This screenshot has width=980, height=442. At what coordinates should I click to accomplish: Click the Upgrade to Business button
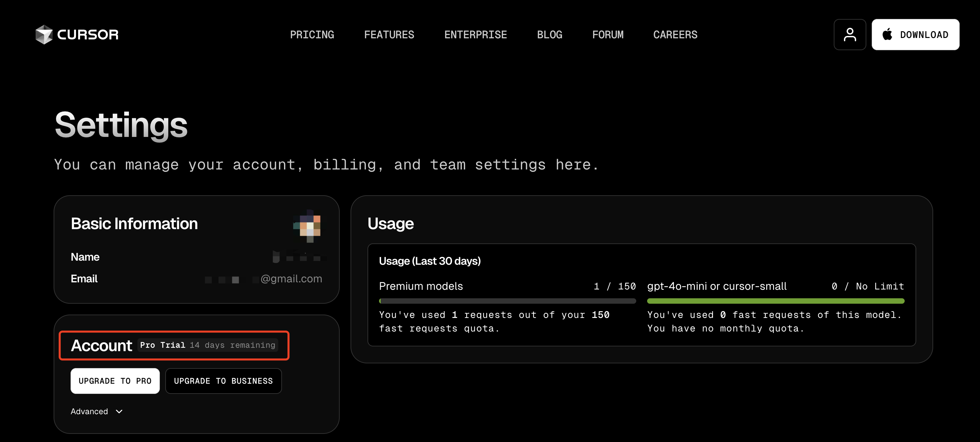[223, 381]
